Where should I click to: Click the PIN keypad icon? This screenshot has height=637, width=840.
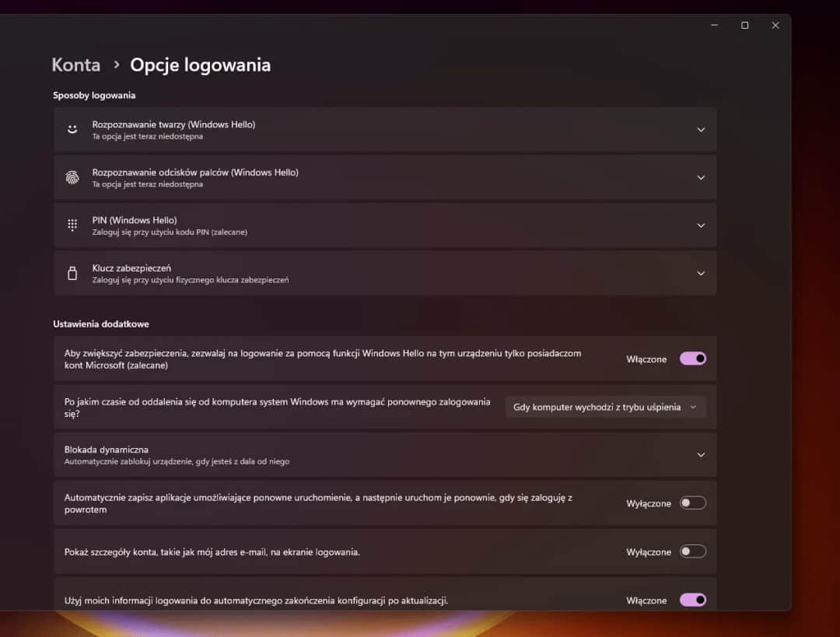[72, 225]
